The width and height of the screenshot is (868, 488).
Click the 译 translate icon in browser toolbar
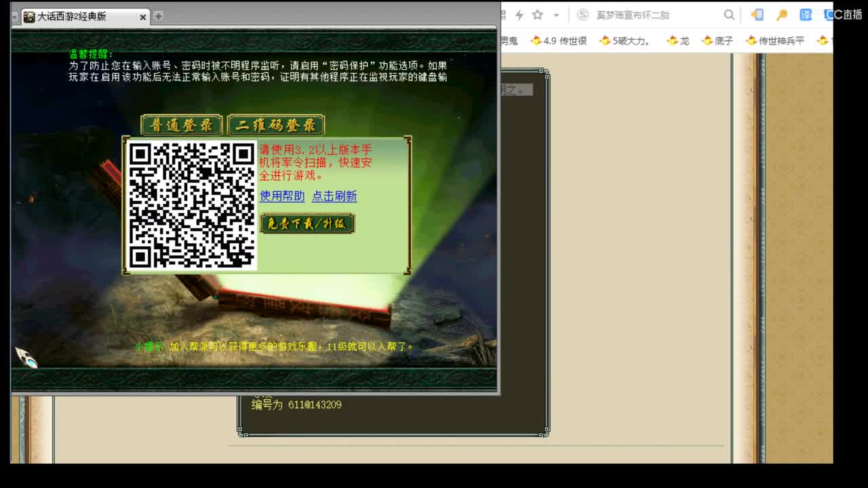[x=806, y=15]
